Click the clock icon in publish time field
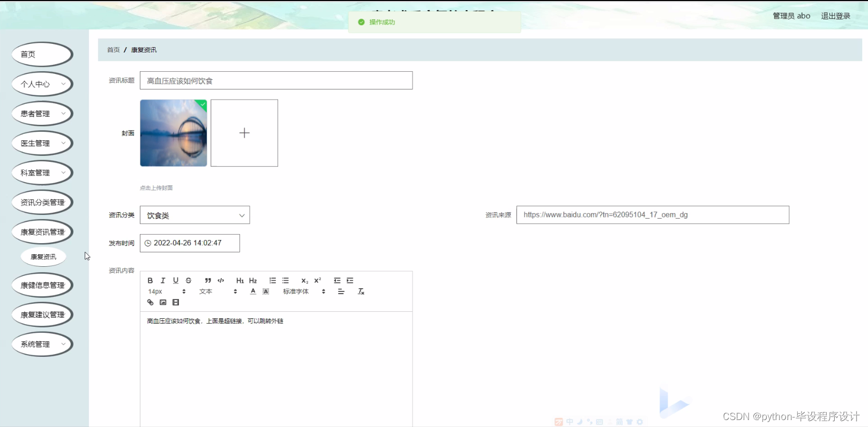The image size is (868, 427). 148,243
